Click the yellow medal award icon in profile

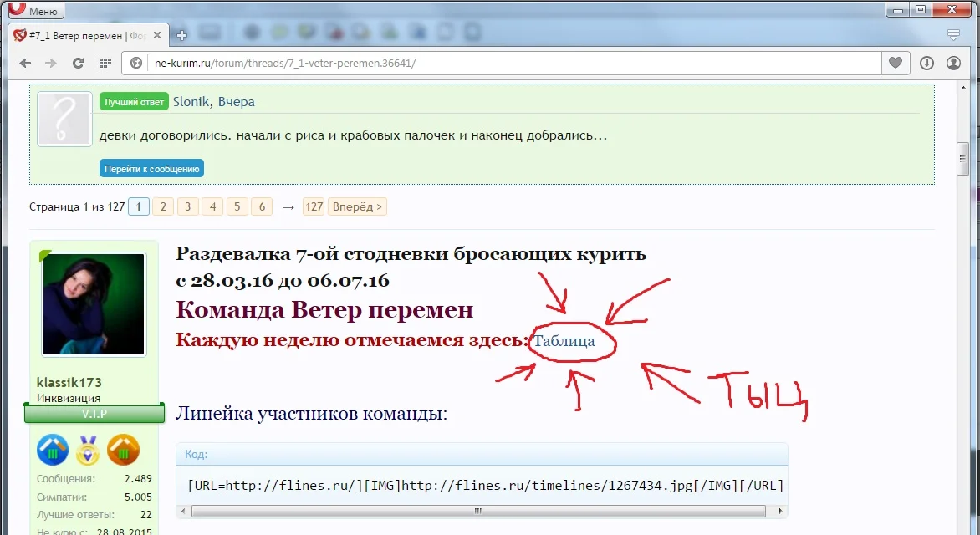pos(88,451)
